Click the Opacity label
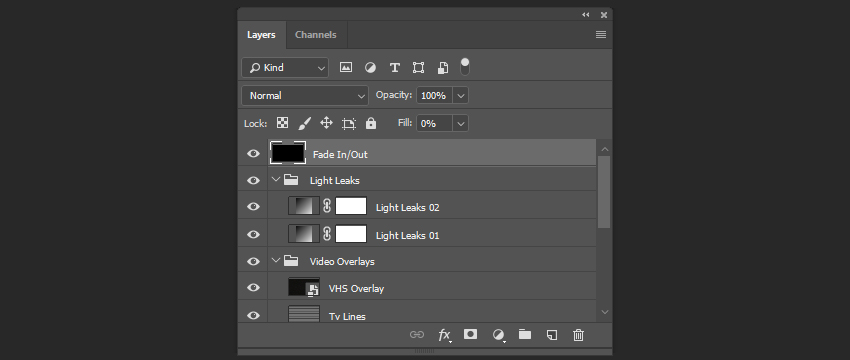850x360 pixels. point(394,95)
